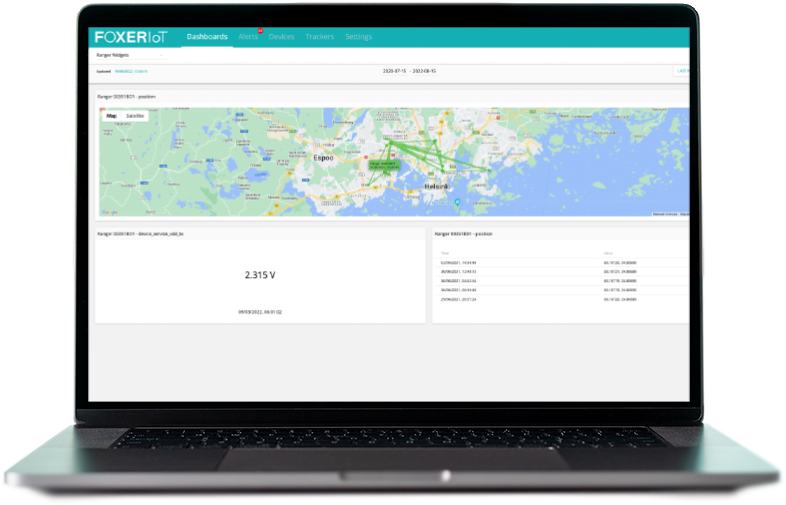Screen dimensions: 786x505
Task: Switch the map to Map view
Action: 111,116
